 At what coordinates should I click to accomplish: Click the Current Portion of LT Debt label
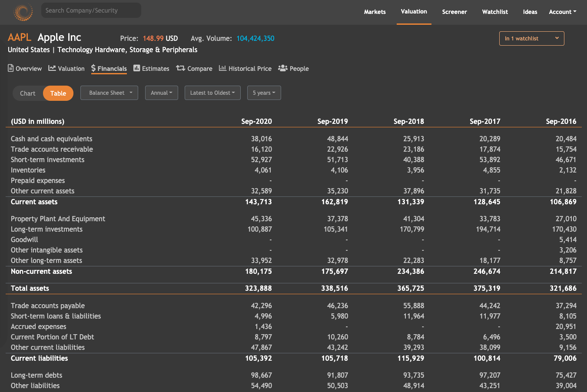click(x=52, y=337)
